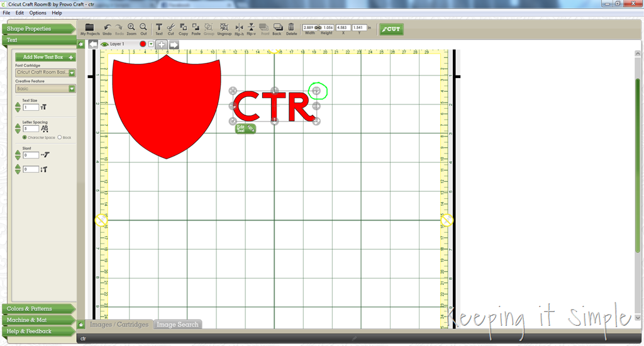Increase Text Size with up arrow
644x346 pixels.
(x=18, y=104)
